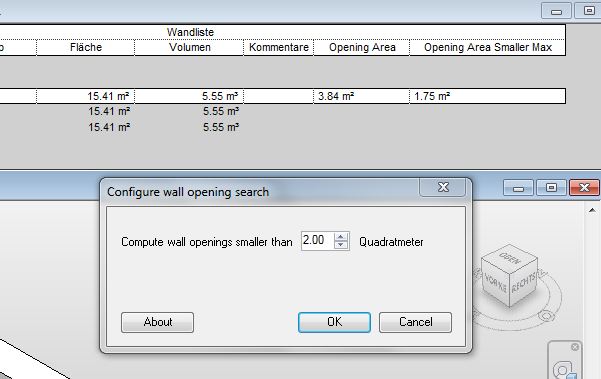Minimize the schedule view window
Image resolution: width=601 pixels, height=379 pixels.
pyautogui.click(x=556, y=11)
